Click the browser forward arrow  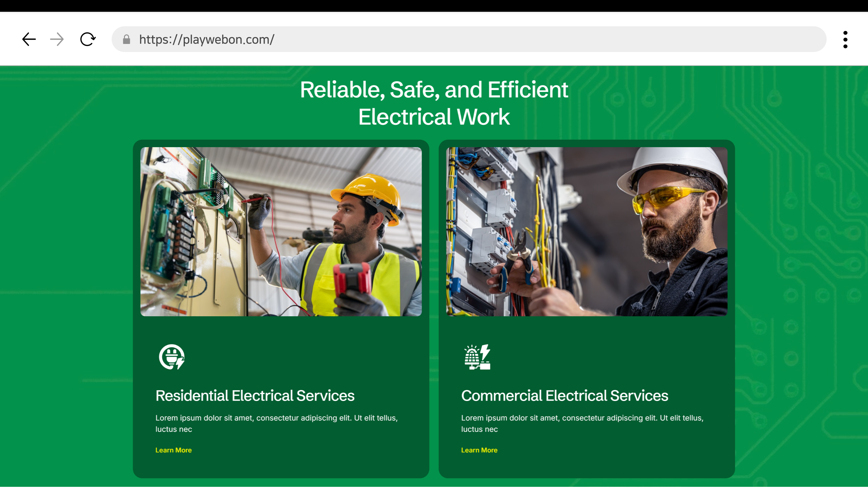57,39
